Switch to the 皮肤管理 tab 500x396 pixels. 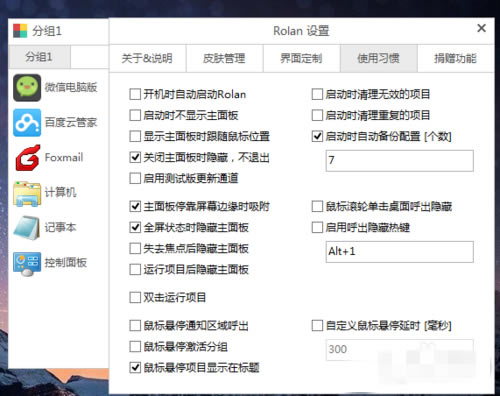click(224, 58)
